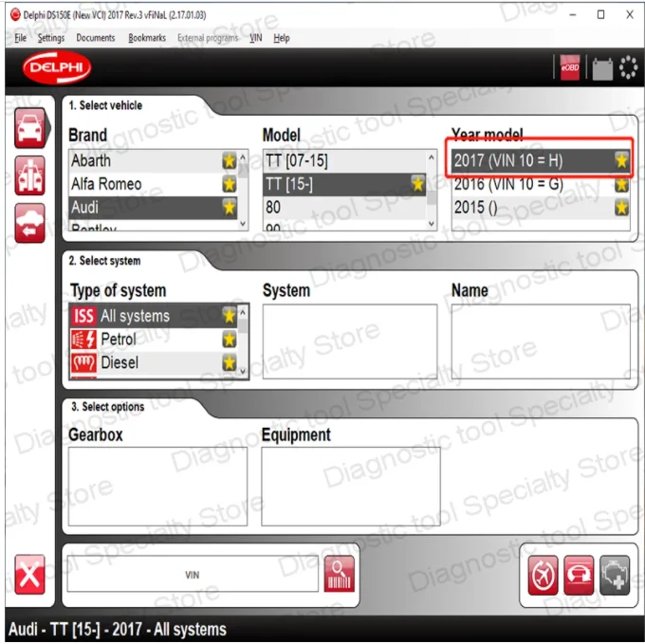645x644 pixels.
Task: Toggle favorite star for Audi
Action: 230,207
